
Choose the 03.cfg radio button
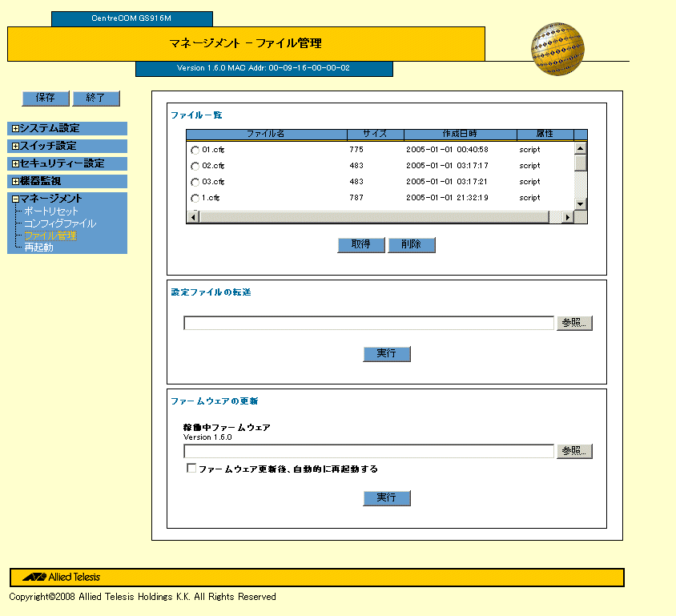[195, 182]
